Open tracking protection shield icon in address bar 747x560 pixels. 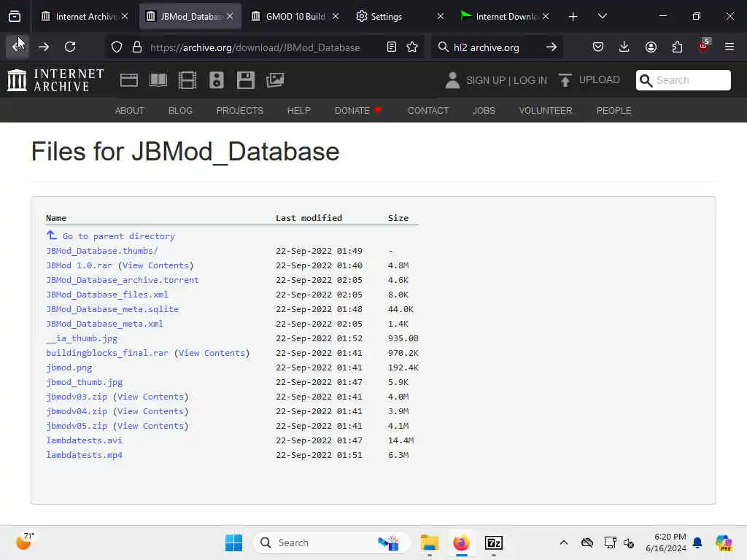coord(117,47)
